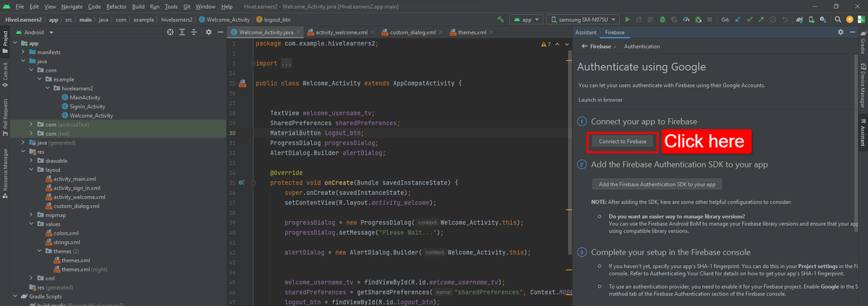Click Add the Firebase Authentication SDK button
The width and height of the screenshot is (868, 306).
pyautogui.click(x=657, y=184)
